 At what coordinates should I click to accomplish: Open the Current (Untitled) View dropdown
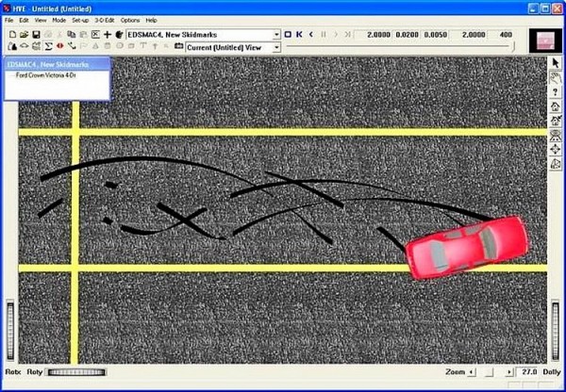coord(276,46)
